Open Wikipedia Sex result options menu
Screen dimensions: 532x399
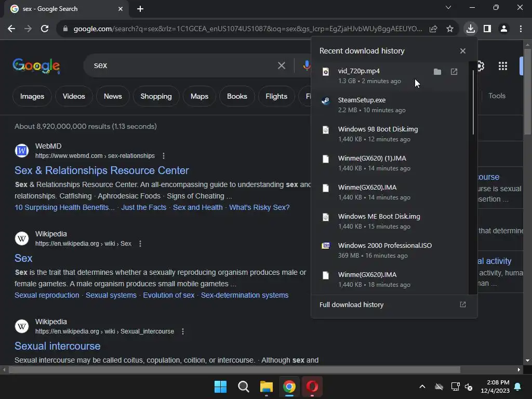[140, 244]
